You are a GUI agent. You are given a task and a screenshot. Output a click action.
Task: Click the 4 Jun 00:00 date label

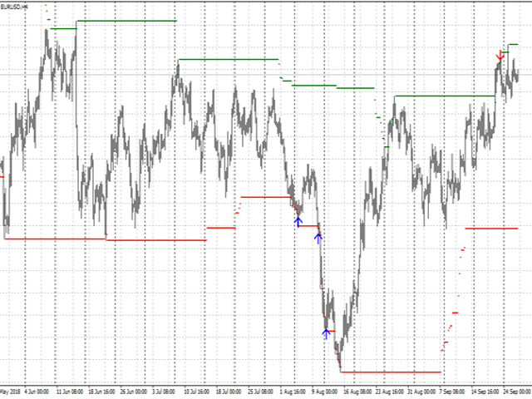pos(37,389)
